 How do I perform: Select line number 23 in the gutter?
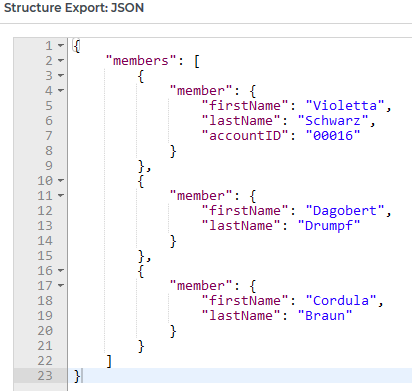45,376
